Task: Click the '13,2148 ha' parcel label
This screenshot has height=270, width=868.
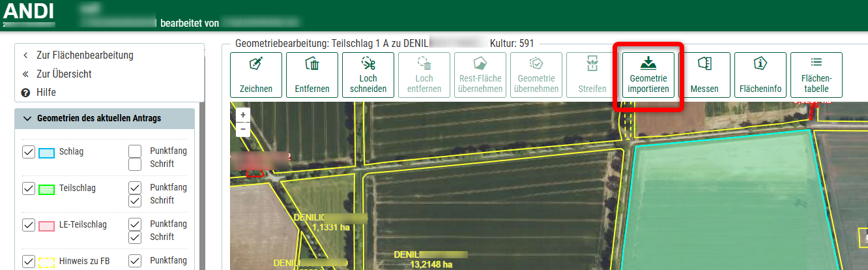Action: click(x=431, y=264)
